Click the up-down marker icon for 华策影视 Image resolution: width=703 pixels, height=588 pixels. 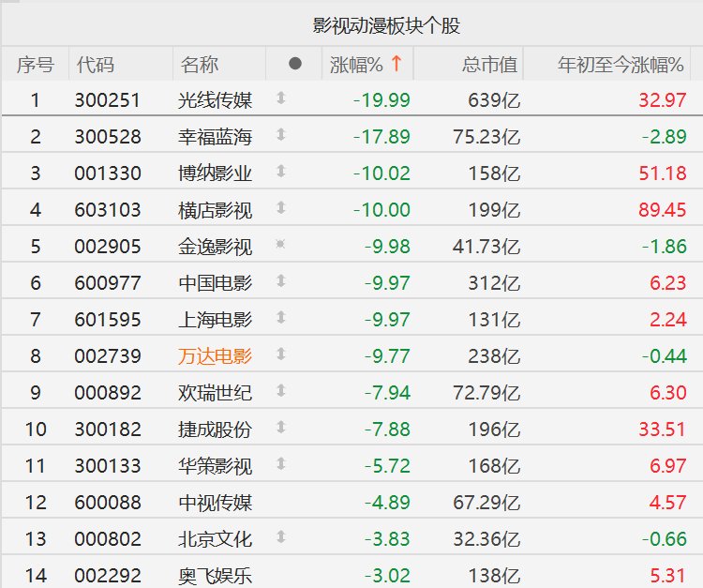coord(281,464)
